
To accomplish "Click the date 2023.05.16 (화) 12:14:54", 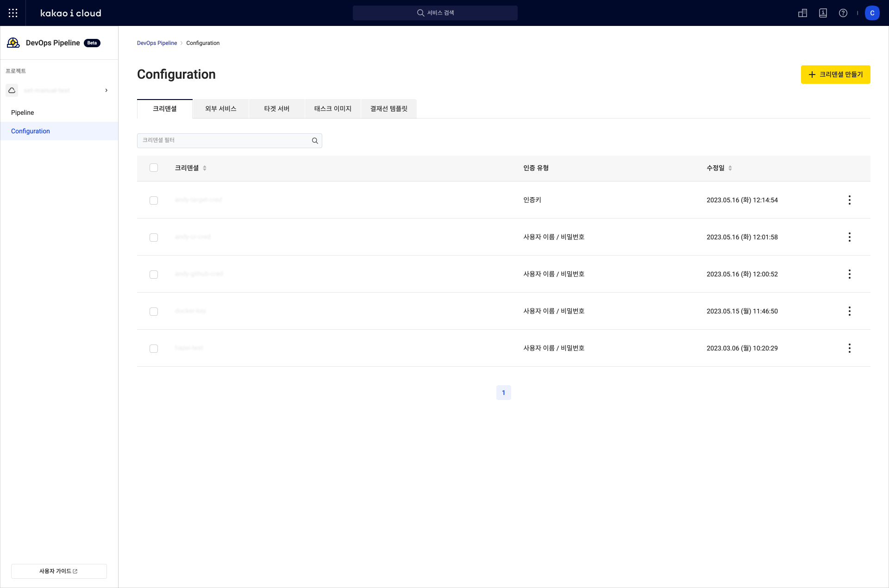I will (742, 200).
